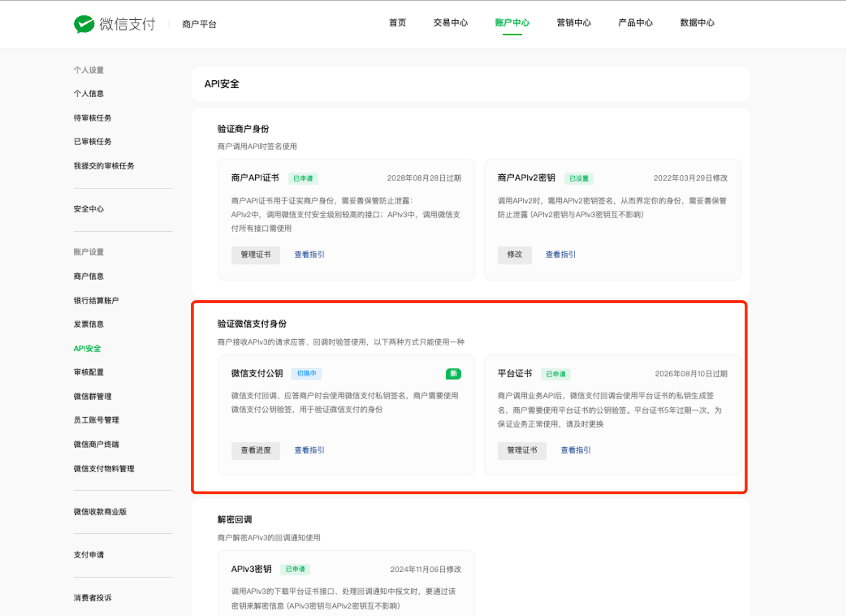Go to 产品中心 tab
846x616 pixels.
coord(635,23)
